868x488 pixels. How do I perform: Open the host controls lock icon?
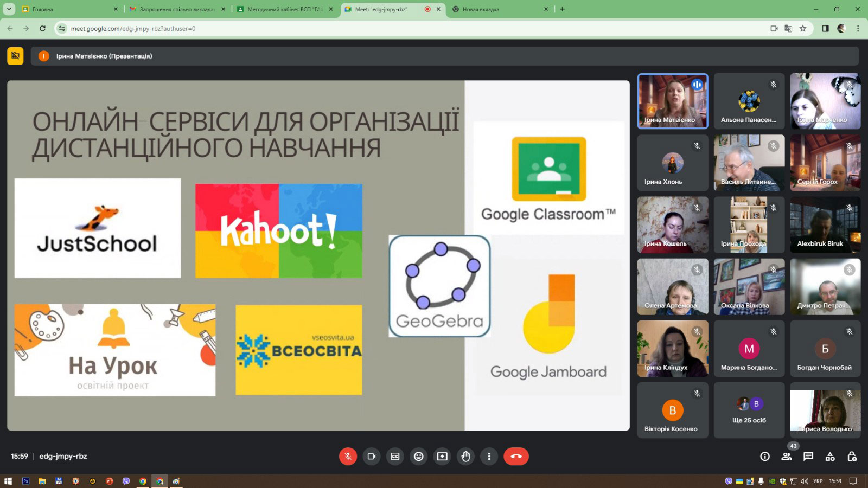point(852,457)
